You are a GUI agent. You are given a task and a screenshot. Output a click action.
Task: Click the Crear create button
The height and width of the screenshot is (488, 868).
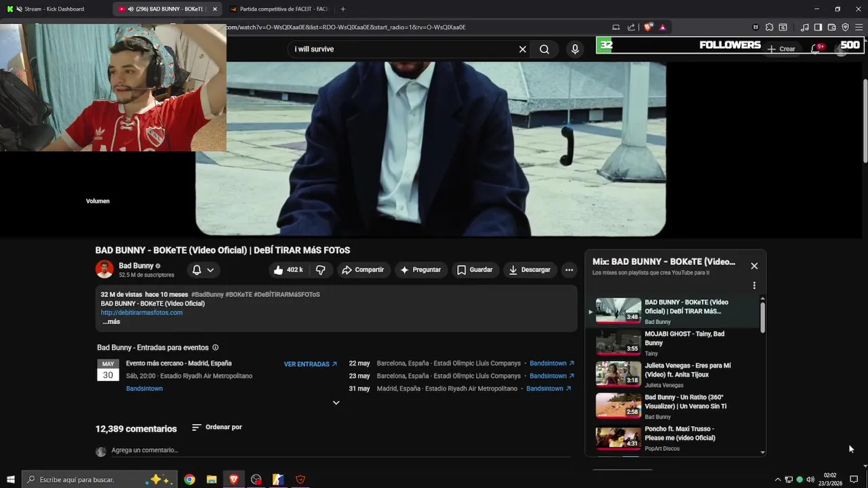[781, 49]
